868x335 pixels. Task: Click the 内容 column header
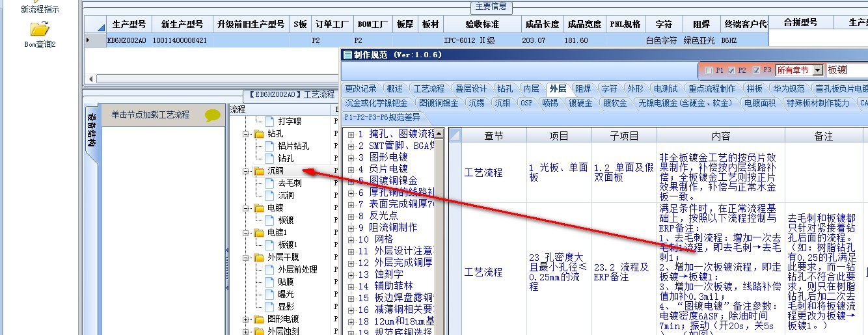pyautogui.click(x=720, y=137)
